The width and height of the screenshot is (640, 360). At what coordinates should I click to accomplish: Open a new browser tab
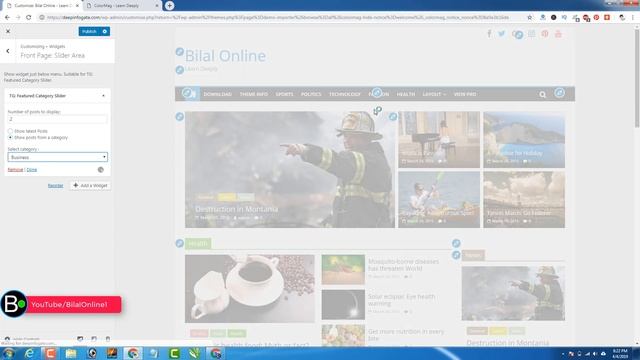169,6
